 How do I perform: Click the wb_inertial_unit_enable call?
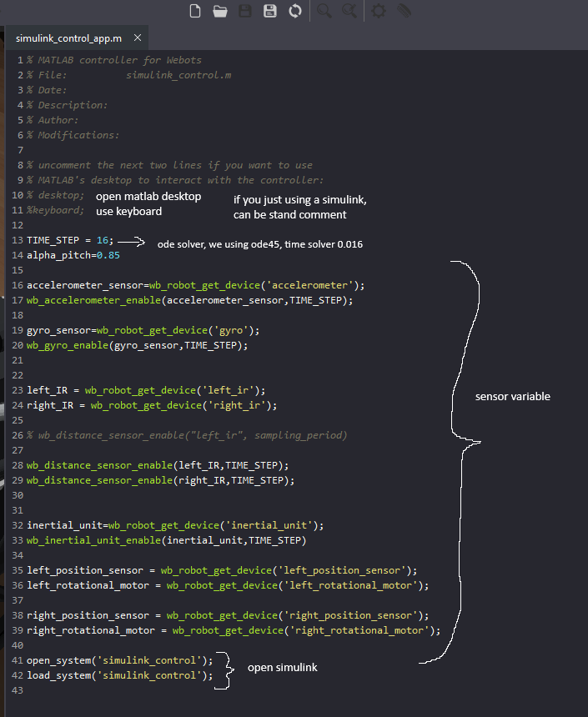pyautogui.click(x=167, y=540)
